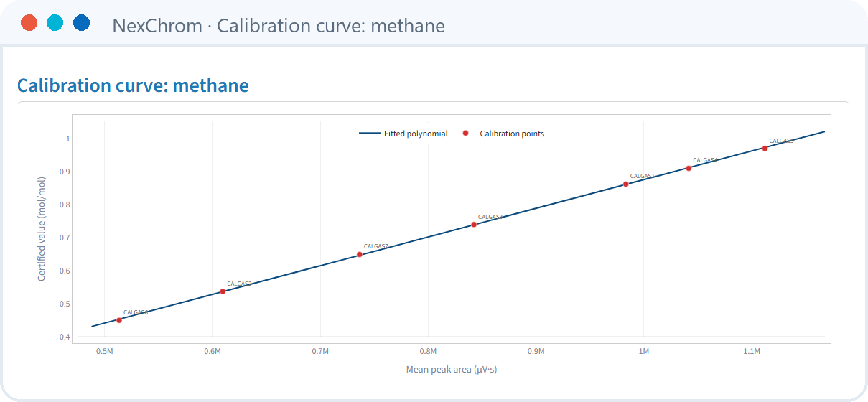
Task: Click the 0.8M x-axis tick label
Action: (428, 352)
